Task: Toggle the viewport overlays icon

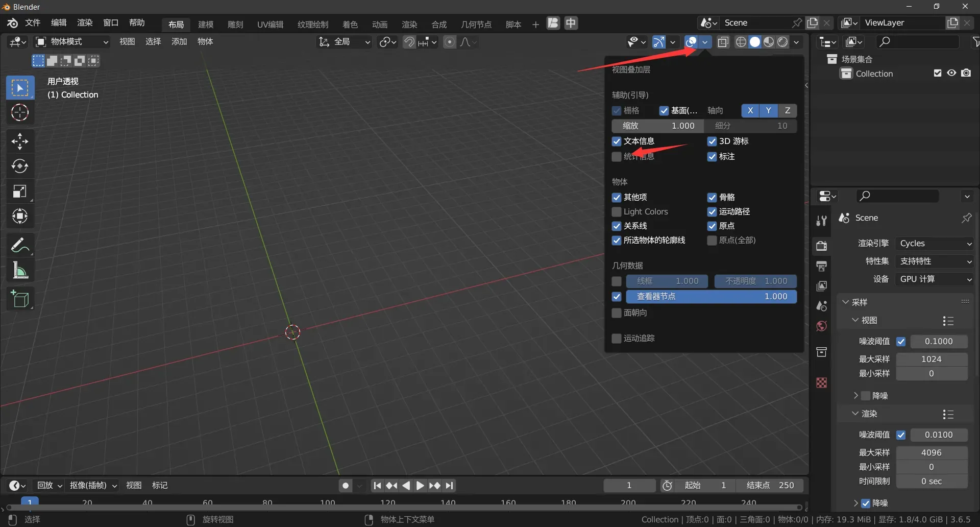Action: coord(691,42)
